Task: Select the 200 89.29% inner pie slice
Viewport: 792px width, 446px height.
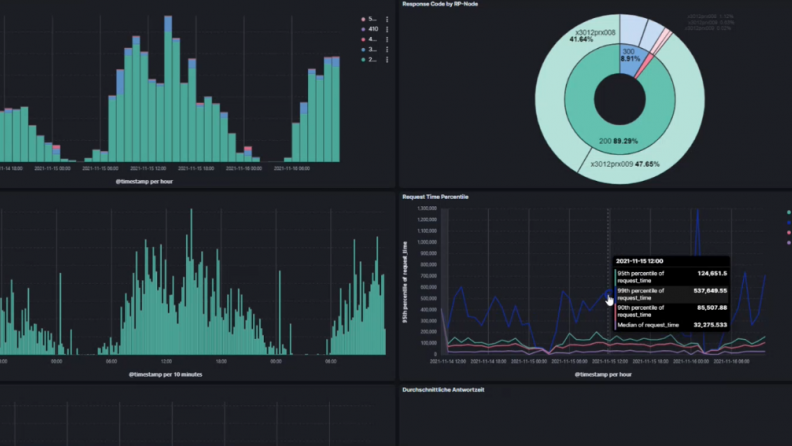Action: (618, 141)
